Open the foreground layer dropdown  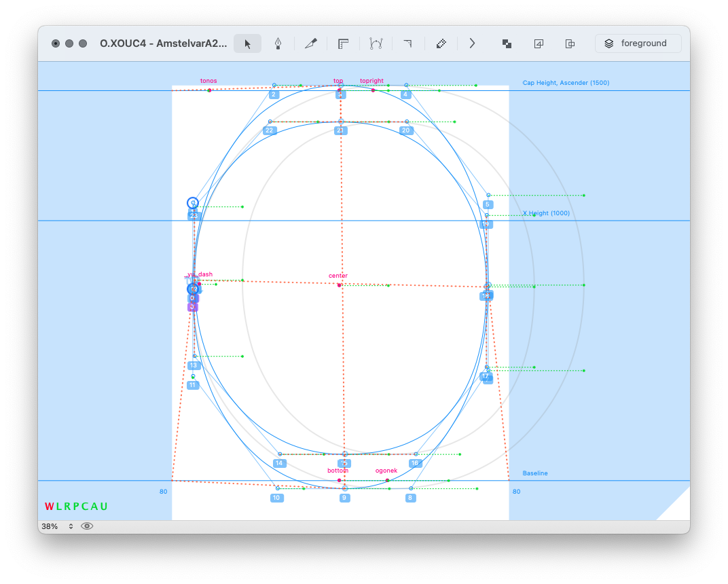(x=638, y=43)
